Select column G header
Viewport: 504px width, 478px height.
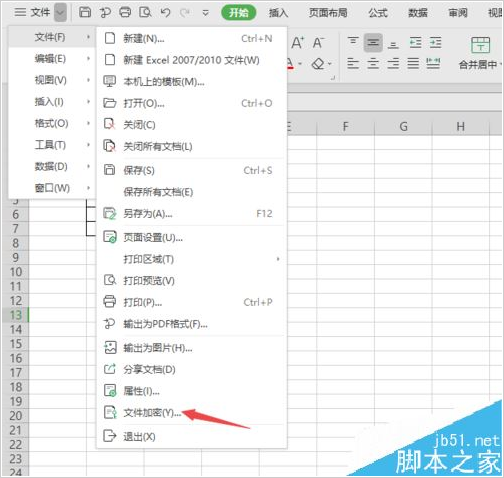click(403, 127)
